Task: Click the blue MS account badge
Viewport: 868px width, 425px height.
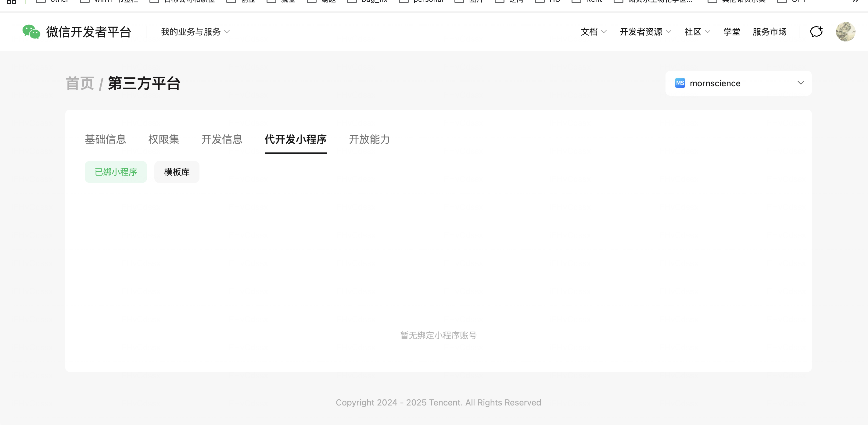Action: 680,83
